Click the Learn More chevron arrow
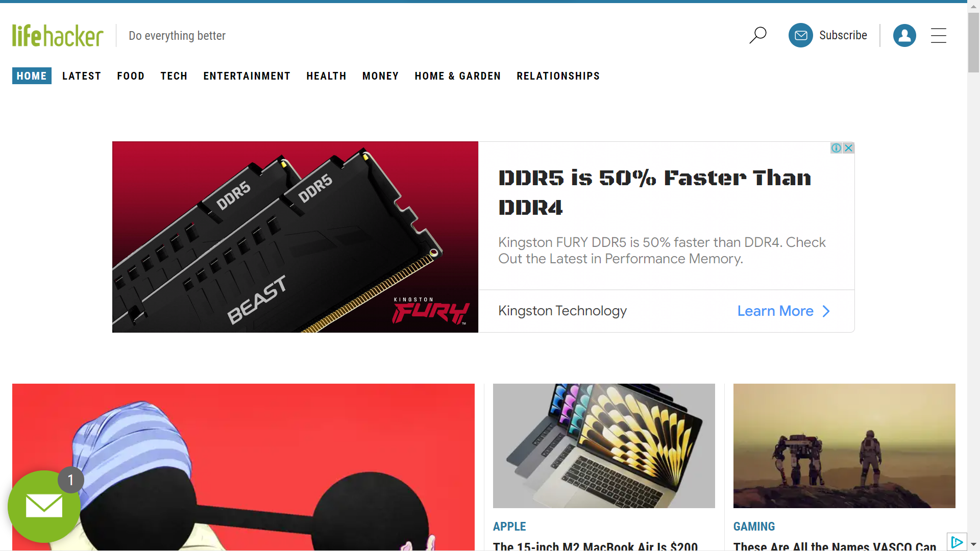Image resolution: width=980 pixels, height=551 pixels. click(x=826, y=311)
